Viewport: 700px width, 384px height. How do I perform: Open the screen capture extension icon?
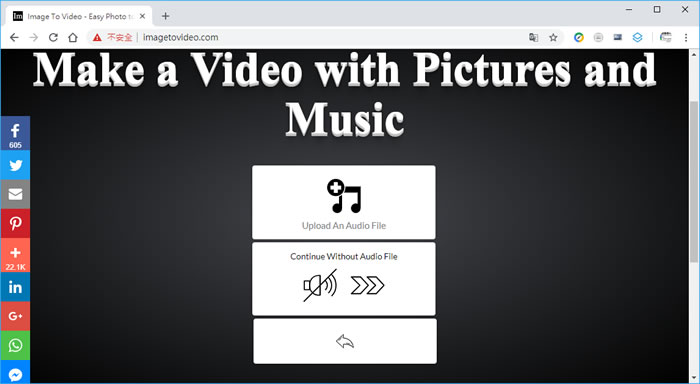coord(618,38)
